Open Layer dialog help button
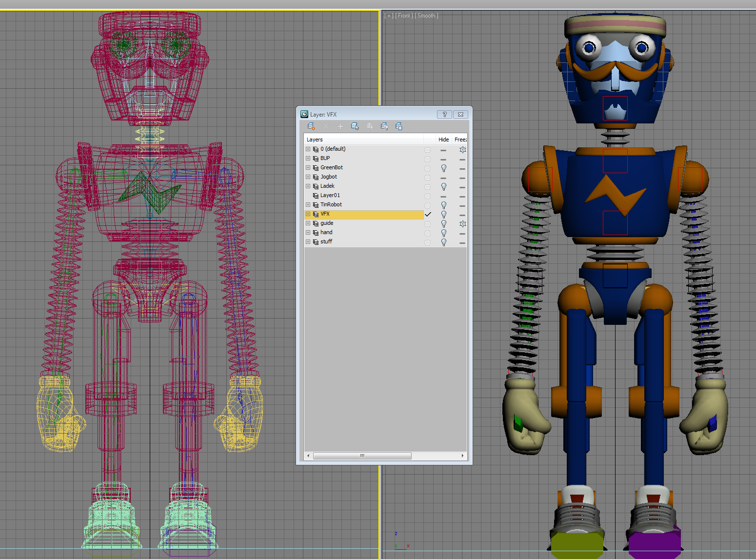The image size is (756, 559). tap(444, 114)
